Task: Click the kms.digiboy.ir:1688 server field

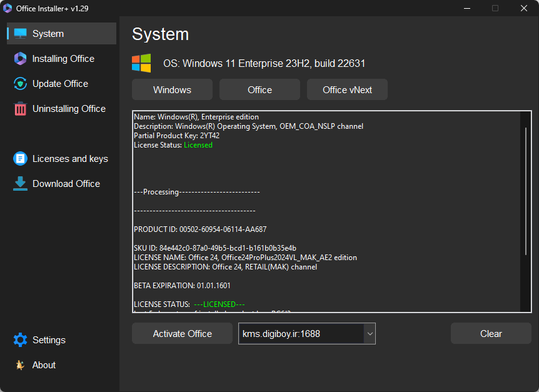Action: [x=301, y=334]
